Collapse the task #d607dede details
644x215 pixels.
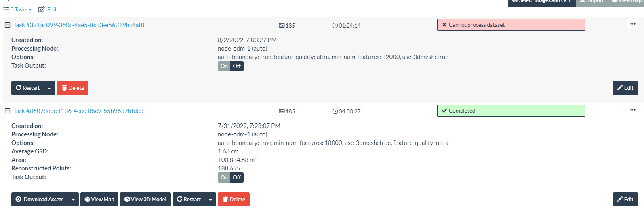[x=7, y=111]
